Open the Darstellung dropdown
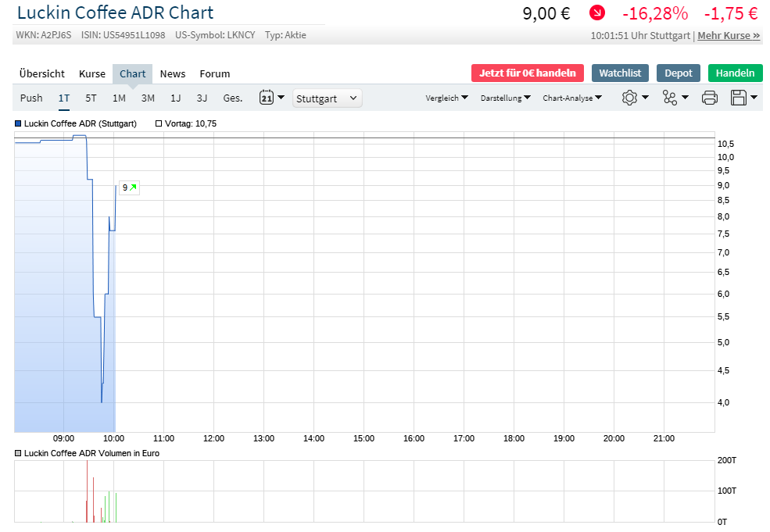This screenshot has height=532, width=770. pos(505,98)
